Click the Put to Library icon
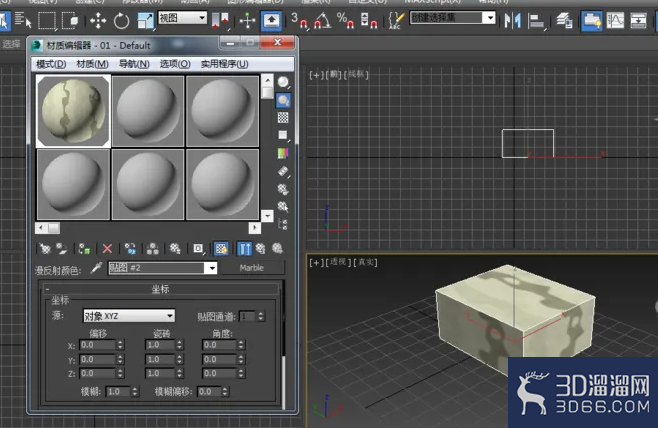The image size is (658, 428). pos(175,249)
